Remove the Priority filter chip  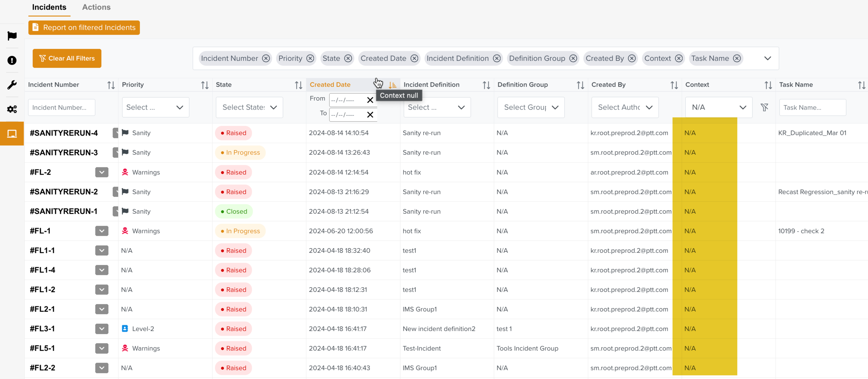tap(310, 58)
